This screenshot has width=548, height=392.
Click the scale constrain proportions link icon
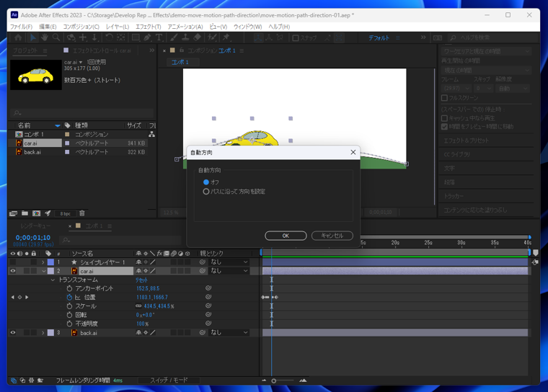click(138, 306)
